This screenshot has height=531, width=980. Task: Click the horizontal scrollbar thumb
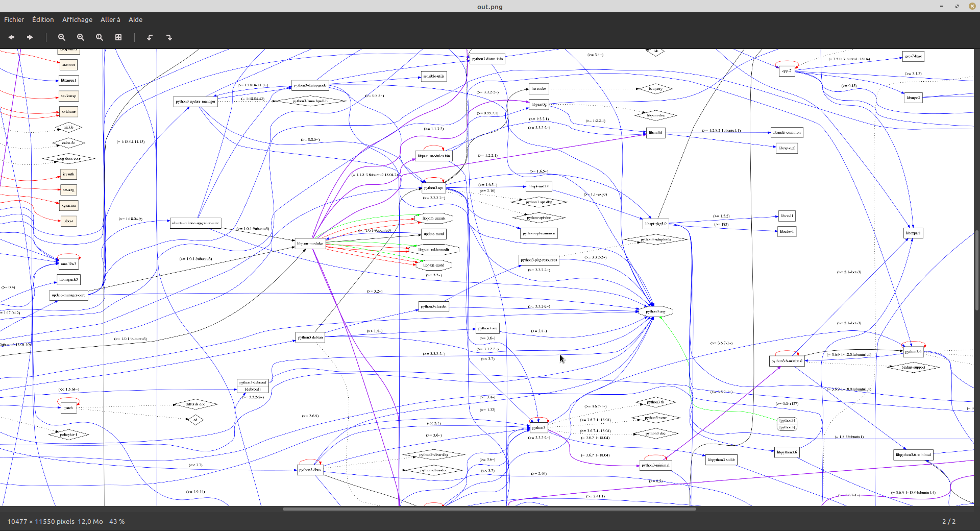point(489,509)
